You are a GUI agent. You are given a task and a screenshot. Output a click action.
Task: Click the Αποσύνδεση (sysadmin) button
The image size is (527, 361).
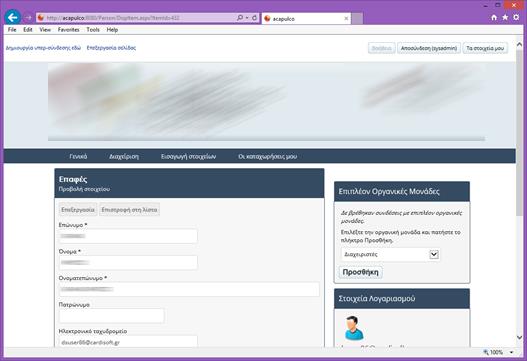point(429,48)
